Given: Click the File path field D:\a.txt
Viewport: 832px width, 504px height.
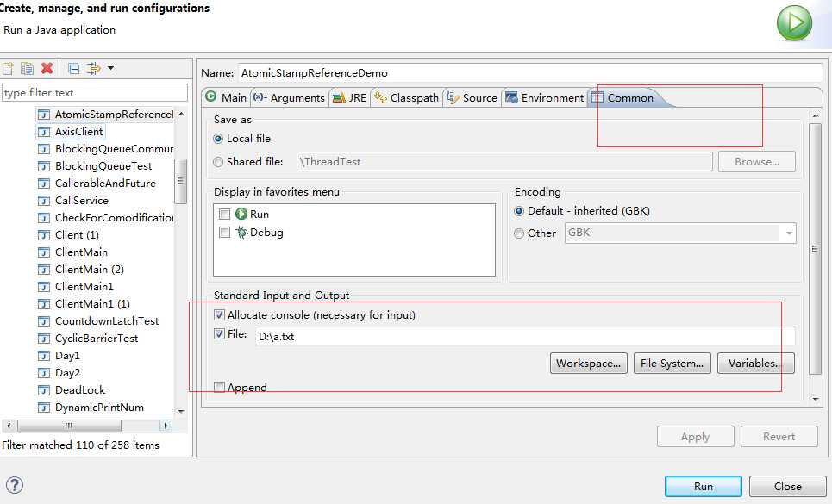Looking at the screenshot, I should click(x=525, y=337).
